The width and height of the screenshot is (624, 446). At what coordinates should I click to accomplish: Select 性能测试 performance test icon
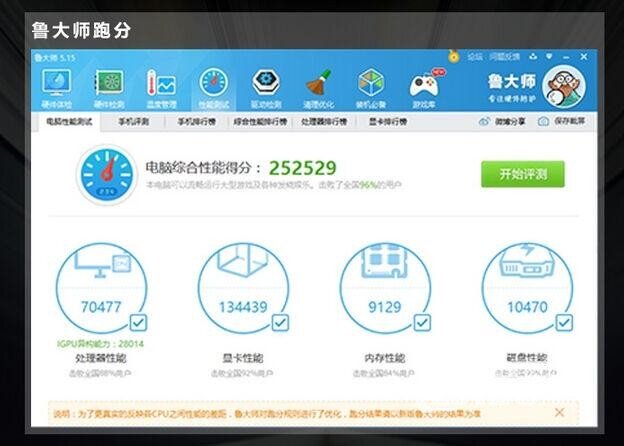click(213, 85)
